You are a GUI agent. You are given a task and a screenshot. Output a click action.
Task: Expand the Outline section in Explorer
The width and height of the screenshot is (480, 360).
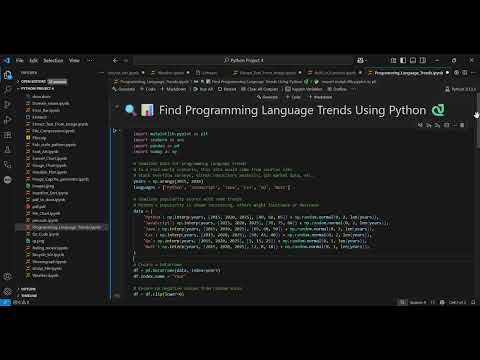(x=28, y=289)
